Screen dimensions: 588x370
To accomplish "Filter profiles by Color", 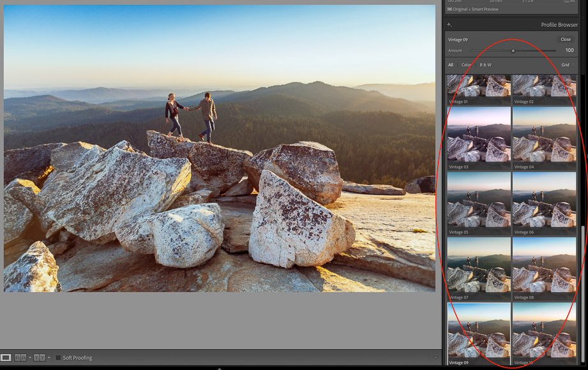I will 467,65.
